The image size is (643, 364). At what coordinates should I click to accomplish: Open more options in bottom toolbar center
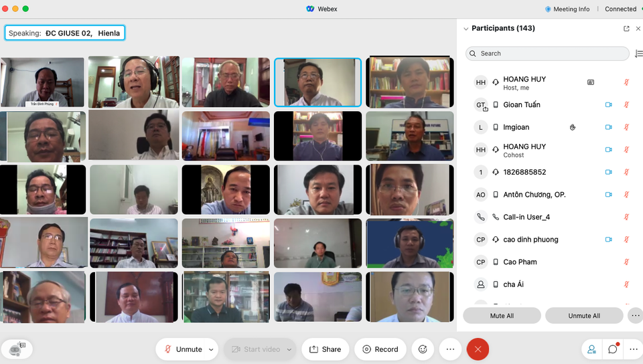click(x=451, y=349)
